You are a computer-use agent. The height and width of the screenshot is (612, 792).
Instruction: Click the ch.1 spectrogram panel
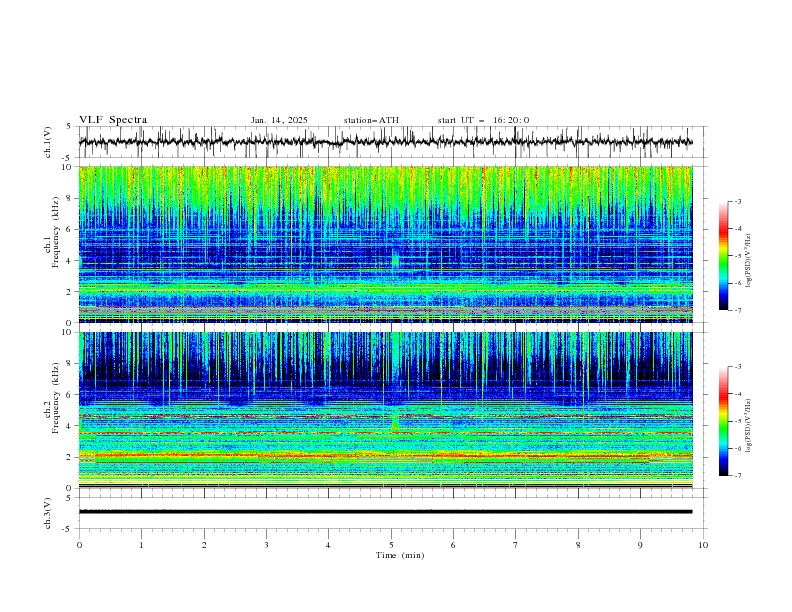(x=385, y=244)
